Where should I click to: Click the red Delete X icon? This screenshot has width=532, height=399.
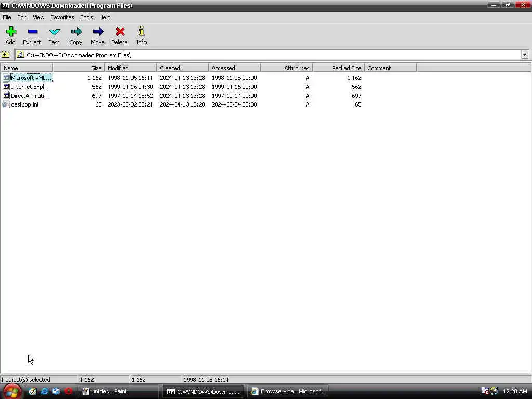click(x=120, y=32)
